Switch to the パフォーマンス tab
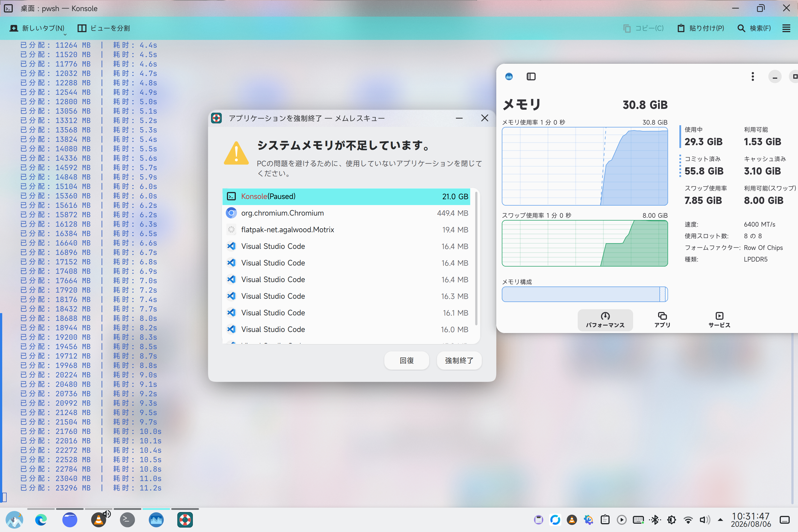This screenshot has height=532, width=798. (605, 320)
